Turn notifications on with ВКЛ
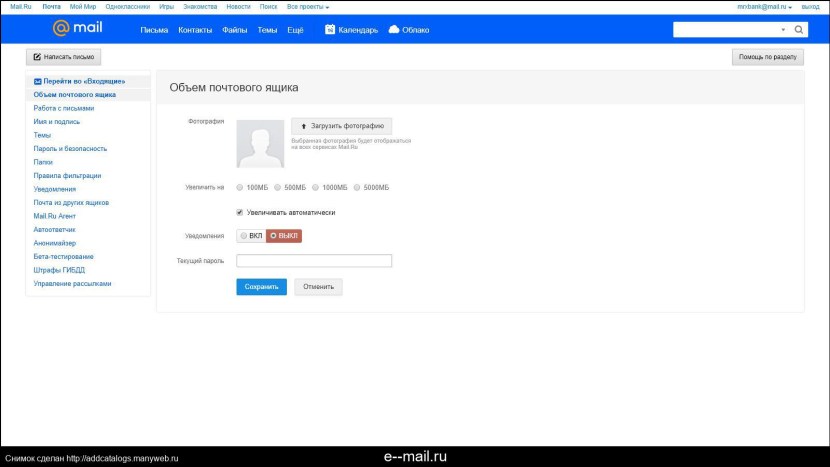 251,236
